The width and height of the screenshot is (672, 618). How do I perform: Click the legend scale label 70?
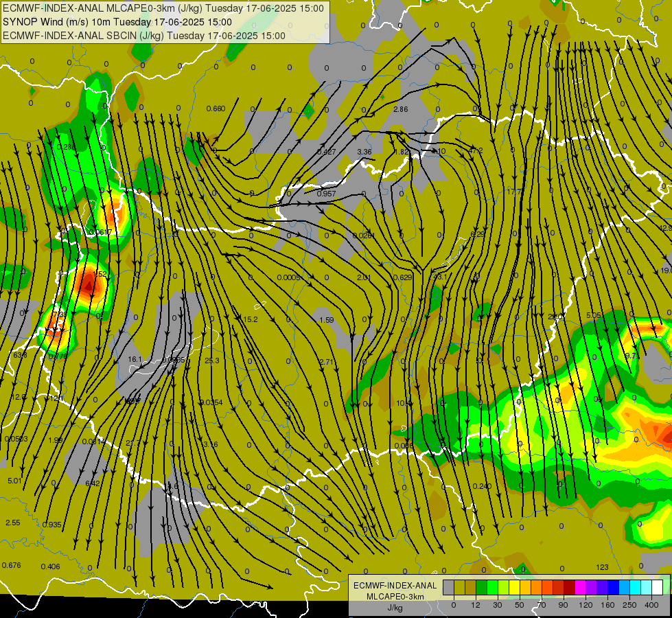point(542,605)
